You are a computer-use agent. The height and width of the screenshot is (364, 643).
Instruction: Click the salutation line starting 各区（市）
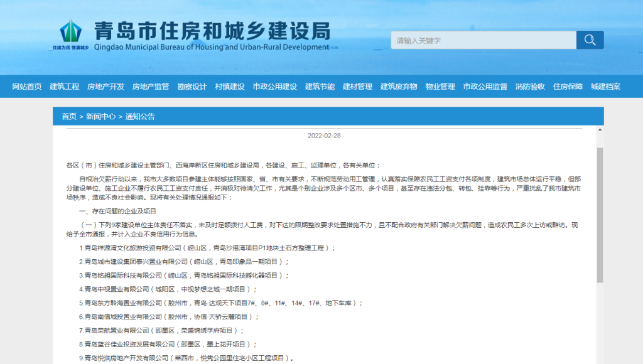tap(224, 165)
